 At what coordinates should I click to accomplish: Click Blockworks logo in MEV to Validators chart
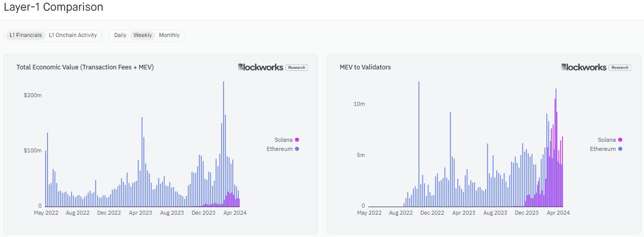click(583, 67)
